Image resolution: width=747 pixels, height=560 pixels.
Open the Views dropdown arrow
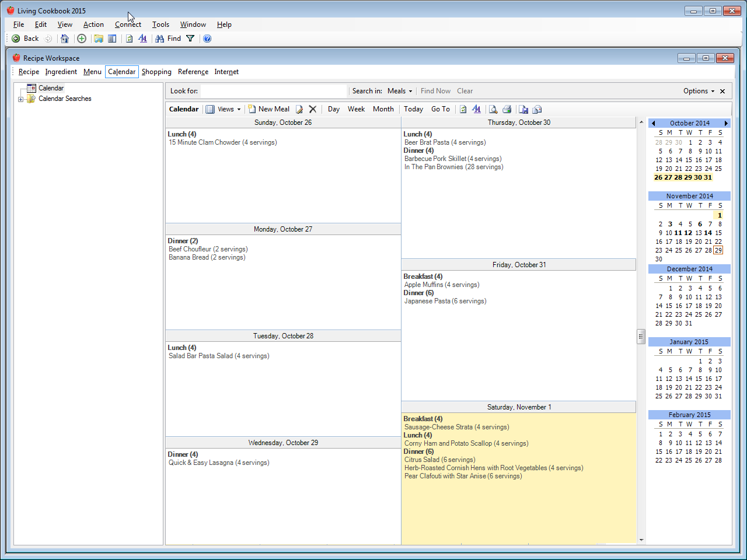coord(239,109)
